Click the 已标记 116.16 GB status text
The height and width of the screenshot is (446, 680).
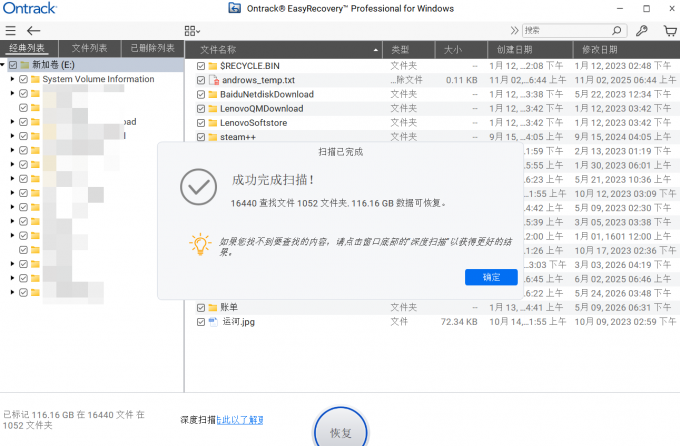tap(74, 420)
